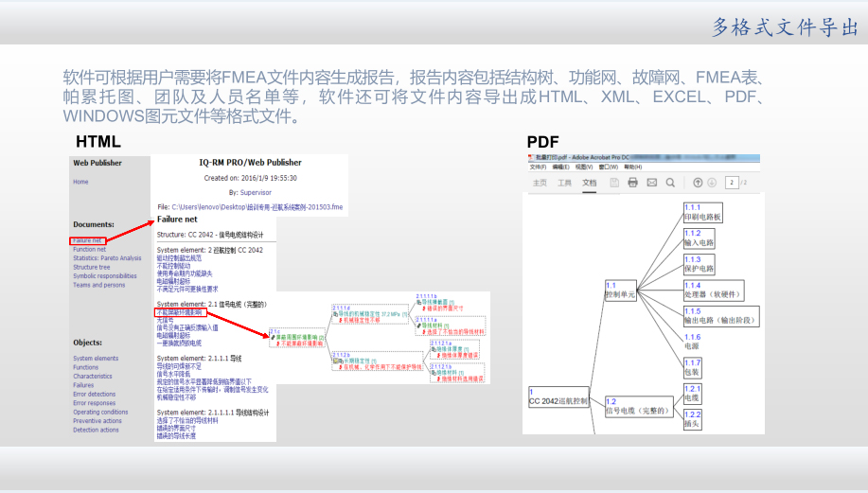Open the Home link in Web Publisher
Viewport: 868px width, 493px height.
pyautogui.click(x=80, y=182)
